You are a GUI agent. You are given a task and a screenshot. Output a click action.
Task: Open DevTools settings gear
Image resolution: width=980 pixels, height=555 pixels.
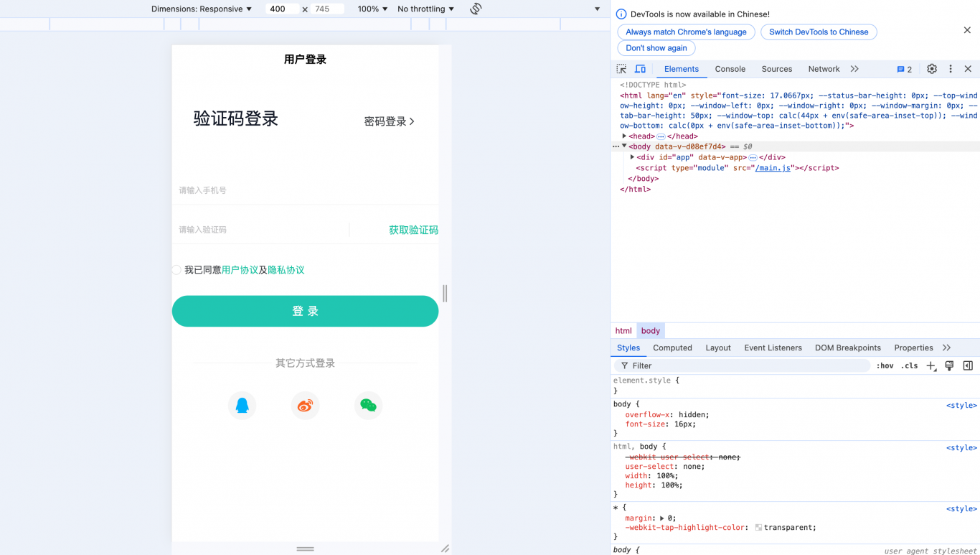pyautogui.click(x=932, y=69)
